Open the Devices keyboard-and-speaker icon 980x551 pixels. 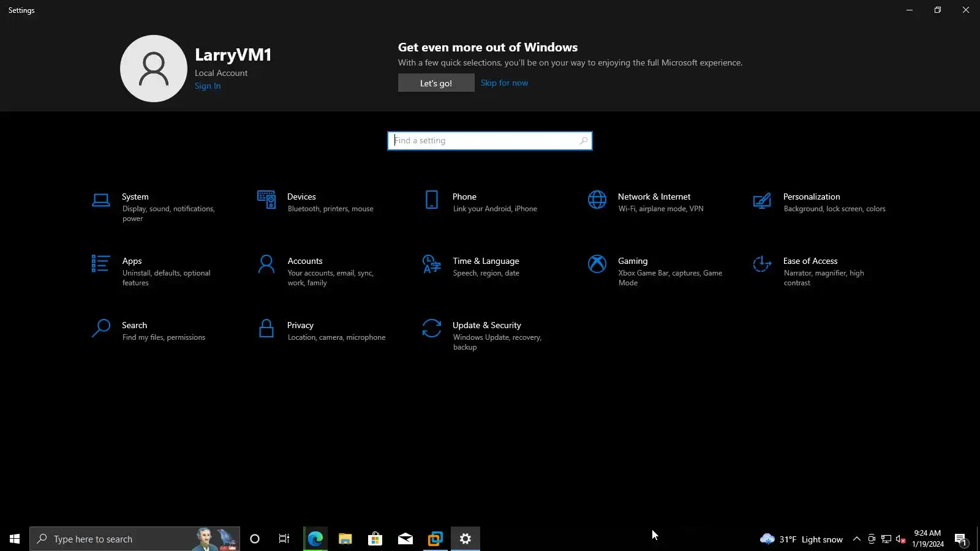(266, 200)
